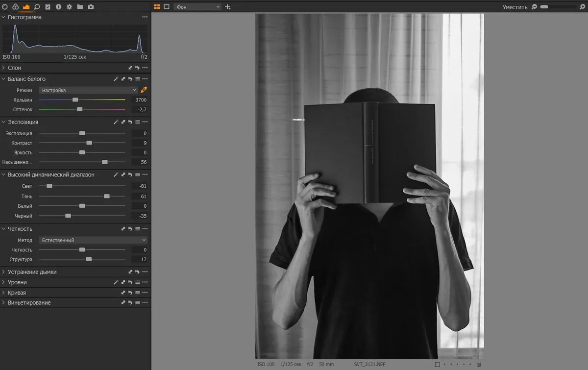The width and height of the screenshot is (588, 370).
Task: Click the Насыщенность value field 56
Action: coord(139,162)
